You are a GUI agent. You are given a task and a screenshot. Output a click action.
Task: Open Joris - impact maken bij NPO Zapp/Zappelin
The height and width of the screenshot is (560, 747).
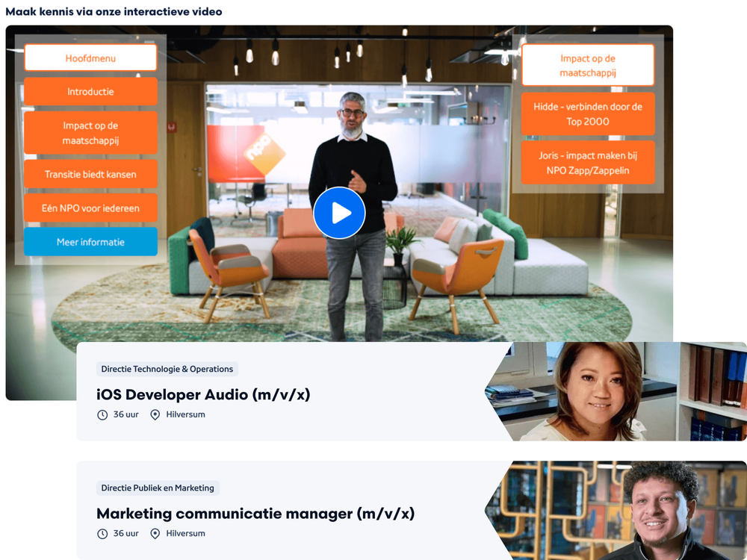tap(588, 162)
